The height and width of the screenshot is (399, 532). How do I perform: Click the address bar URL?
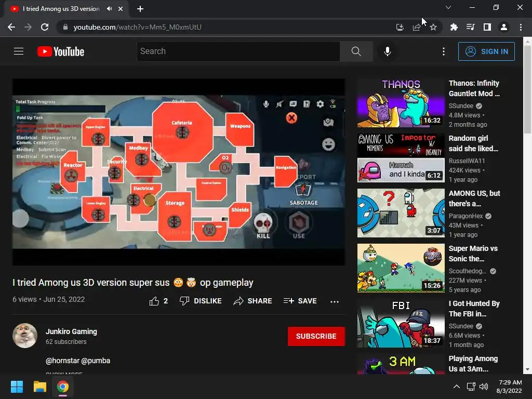click(x=137, y=27)
